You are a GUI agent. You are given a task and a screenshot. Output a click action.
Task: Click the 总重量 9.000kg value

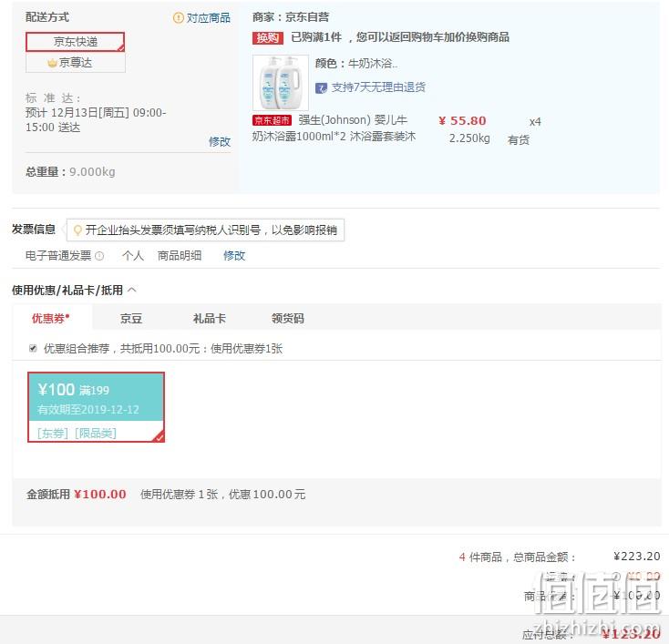[x=92, y=172]
